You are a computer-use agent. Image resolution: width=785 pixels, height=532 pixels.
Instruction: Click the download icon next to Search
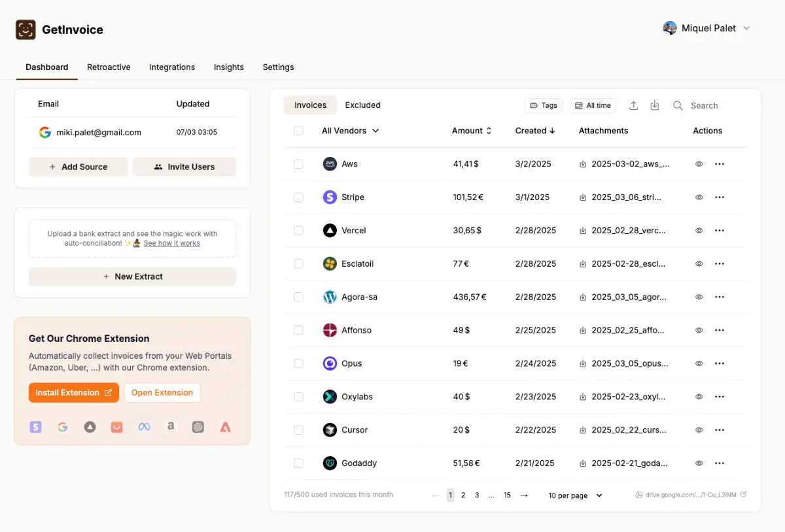[654, 105]
